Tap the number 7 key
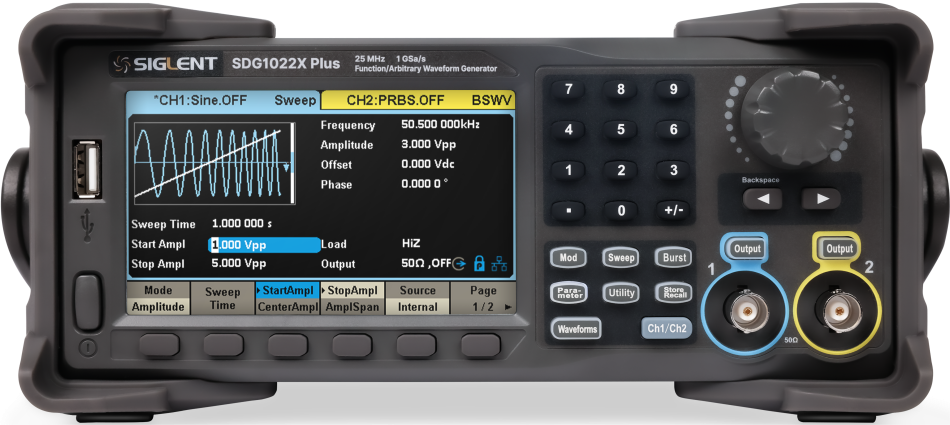Screen dimensions: 950x425 click(x=568, y=90)
